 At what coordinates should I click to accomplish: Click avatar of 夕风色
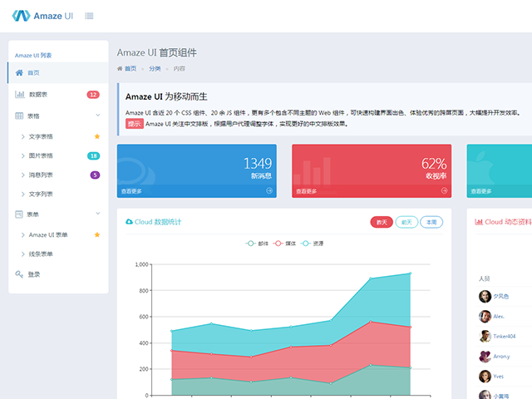pyautogui.click(x=485, y=296)
